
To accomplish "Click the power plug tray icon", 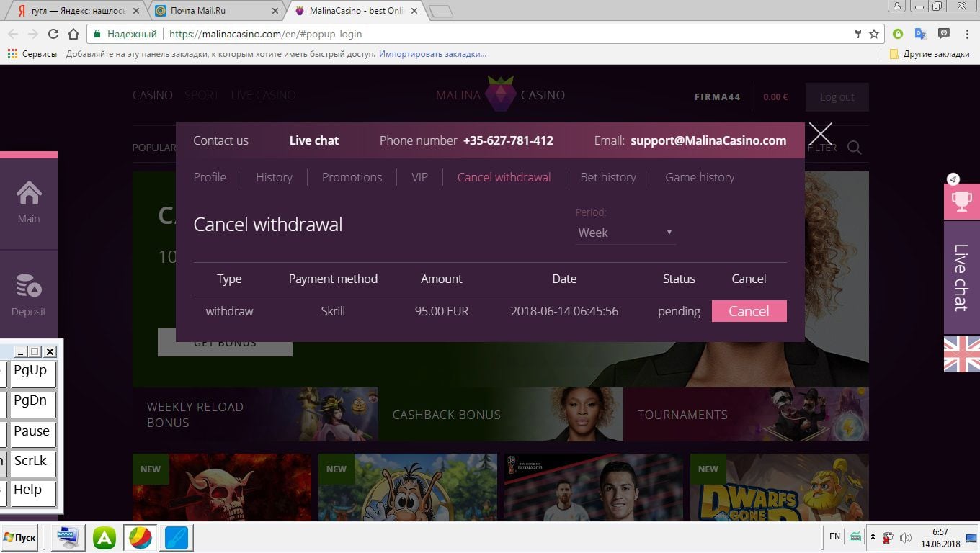I will coord(888,537).
